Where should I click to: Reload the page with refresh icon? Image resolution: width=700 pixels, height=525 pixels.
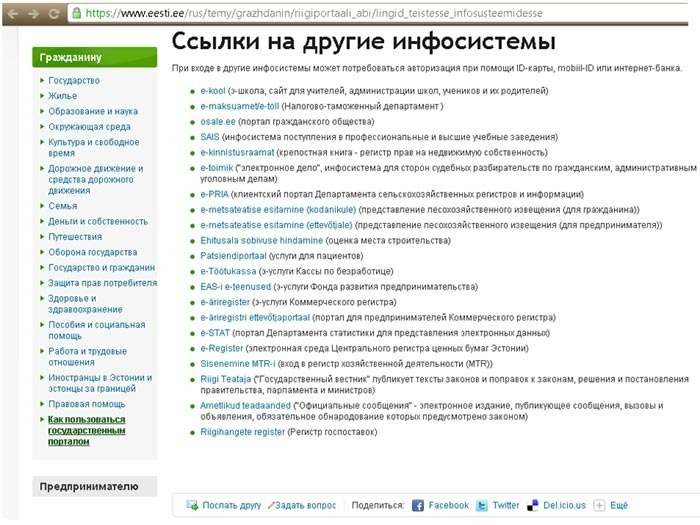[54, 13]
